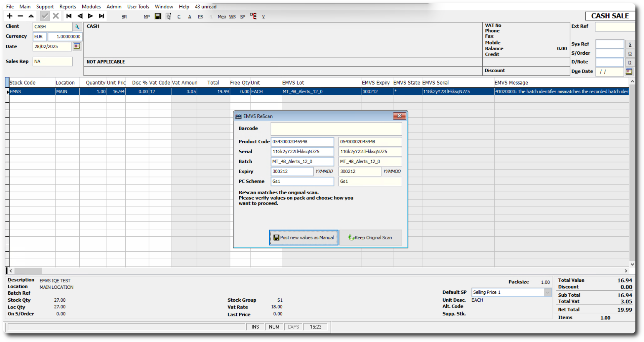
Task: Click the left PC Scheme field
Action: tap(302, 181)
